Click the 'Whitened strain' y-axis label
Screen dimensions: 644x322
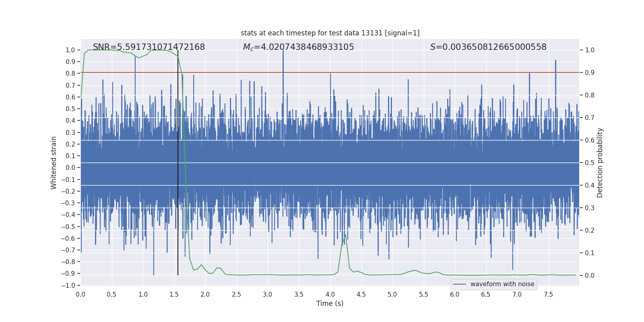click(54, 163)
